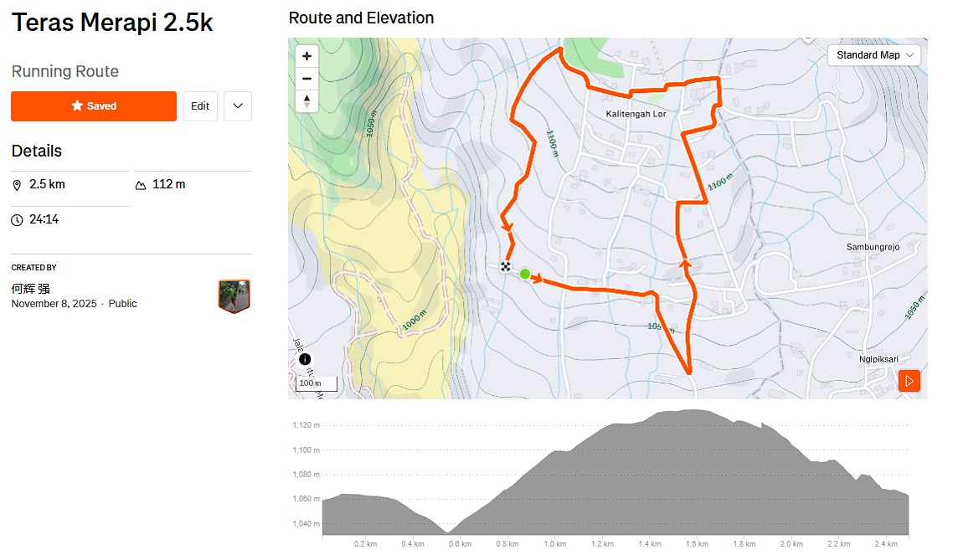Play the route flyover animation
Screen dimensions: 958x560
pyautogui.click(x=909, y=381)
